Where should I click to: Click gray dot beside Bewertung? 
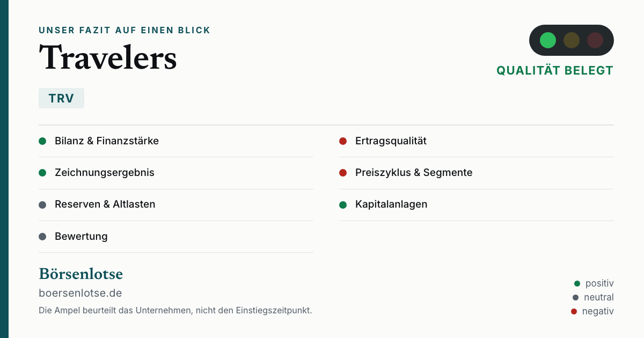click(x=42, y=237)
